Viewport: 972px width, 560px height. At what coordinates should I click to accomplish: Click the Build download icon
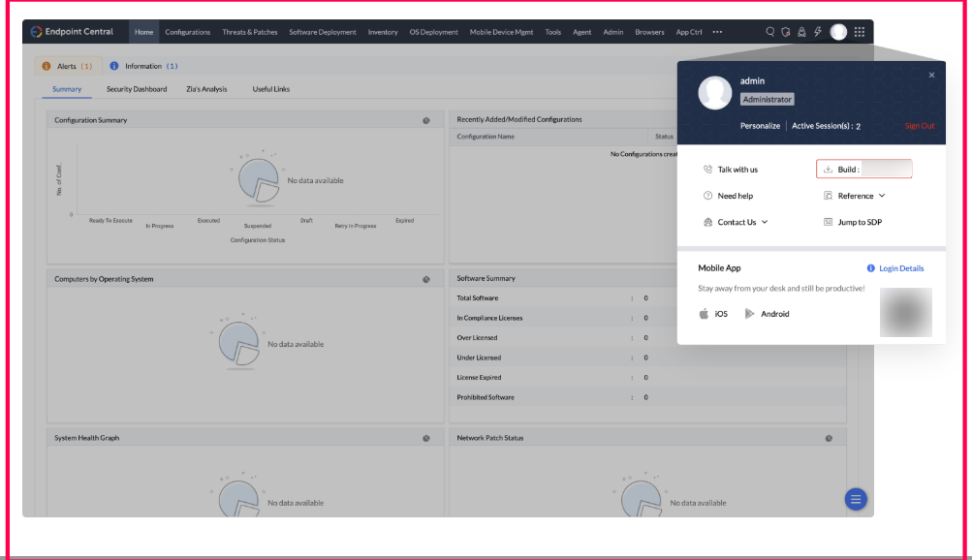(x=828, y=170)
